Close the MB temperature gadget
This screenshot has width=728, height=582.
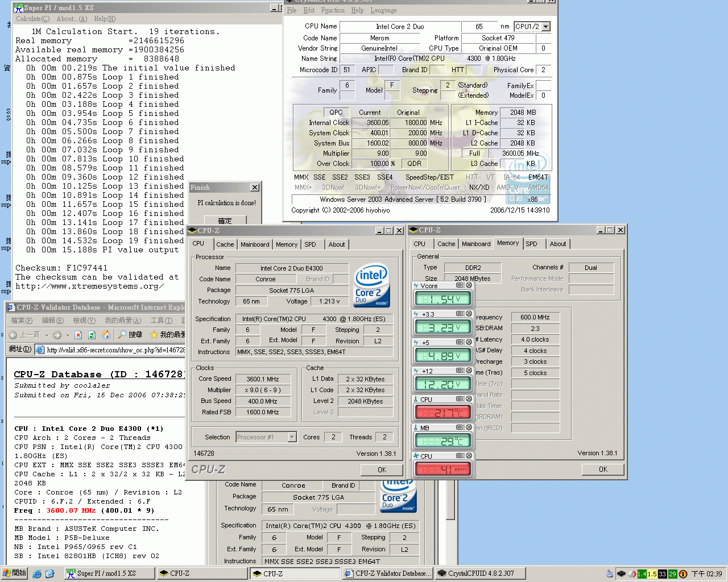(x=469, y=427)
